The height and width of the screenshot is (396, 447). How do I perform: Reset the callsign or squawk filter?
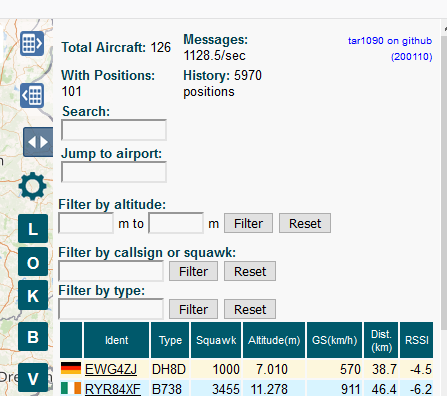click(x=250, y=271)
